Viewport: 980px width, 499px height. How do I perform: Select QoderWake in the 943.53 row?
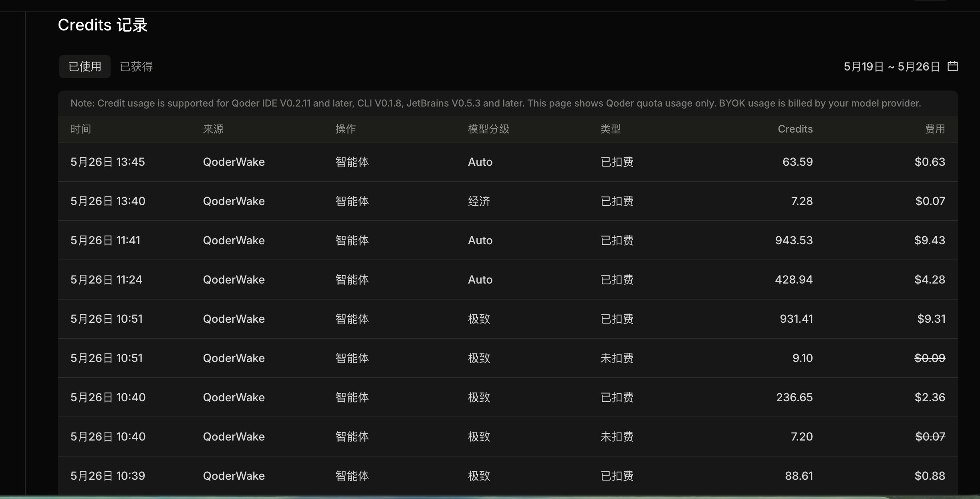pos(234,240)
